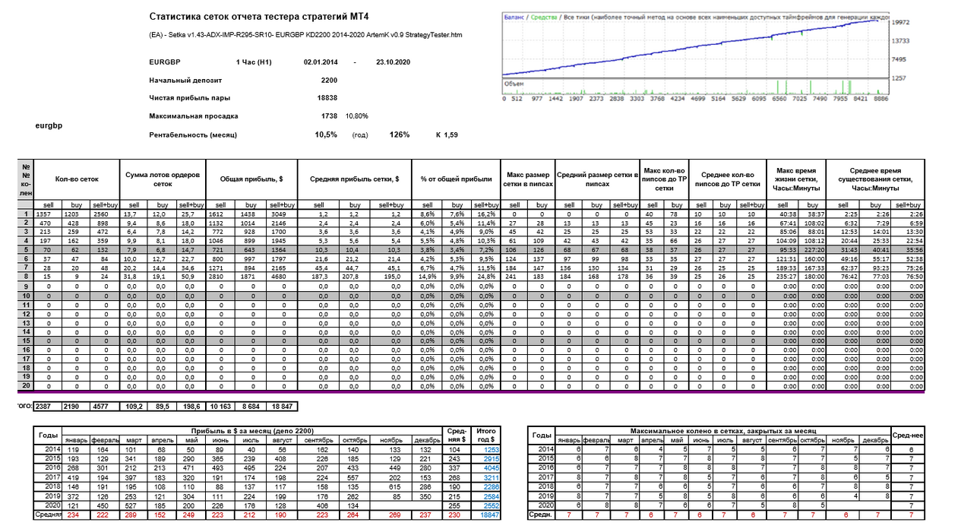980x532 pixels.
Task: Select the 'Среднее время существования сетки' header
Action: (876, 179)
